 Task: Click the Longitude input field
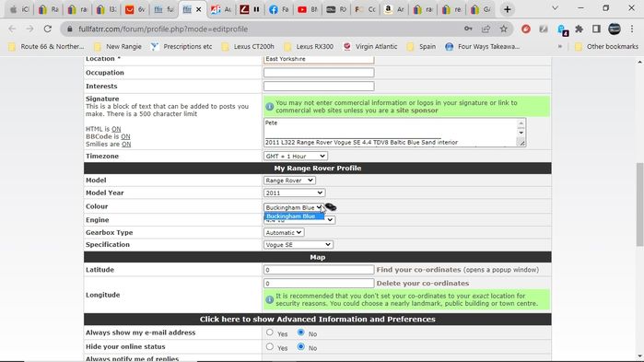(319, 283)
